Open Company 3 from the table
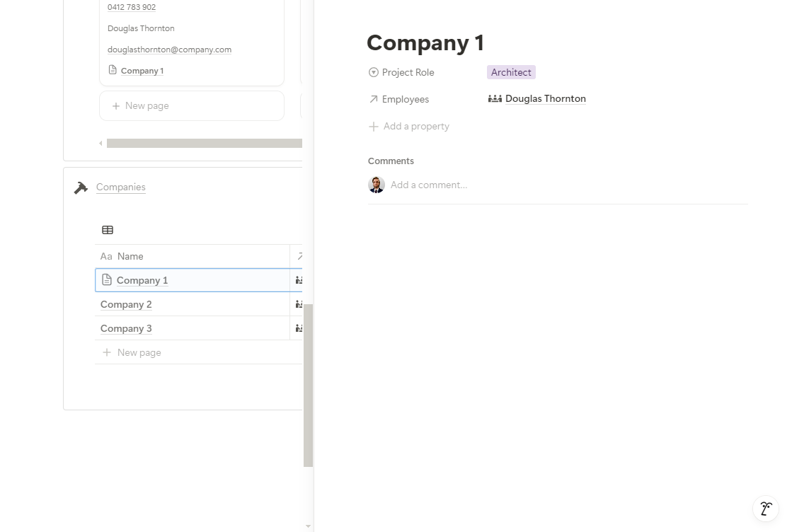The width and height of the screenshot is (792, 532). tap(126, 328)
